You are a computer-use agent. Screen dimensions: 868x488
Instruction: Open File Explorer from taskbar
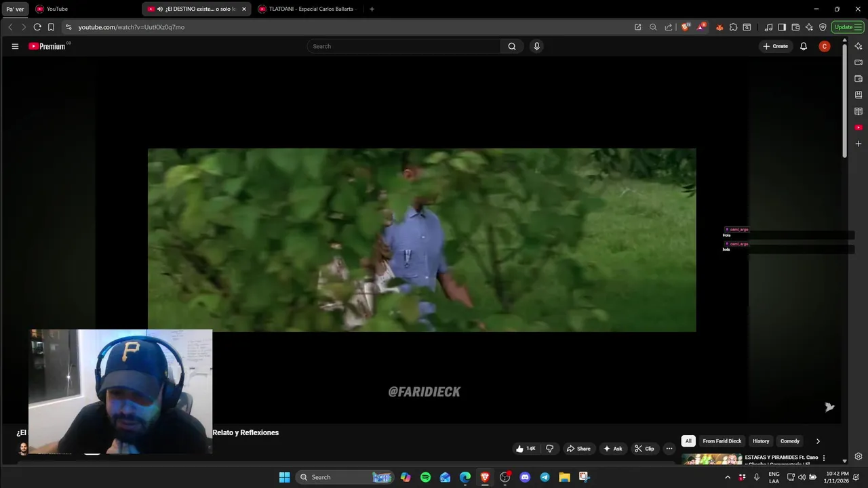564,477
